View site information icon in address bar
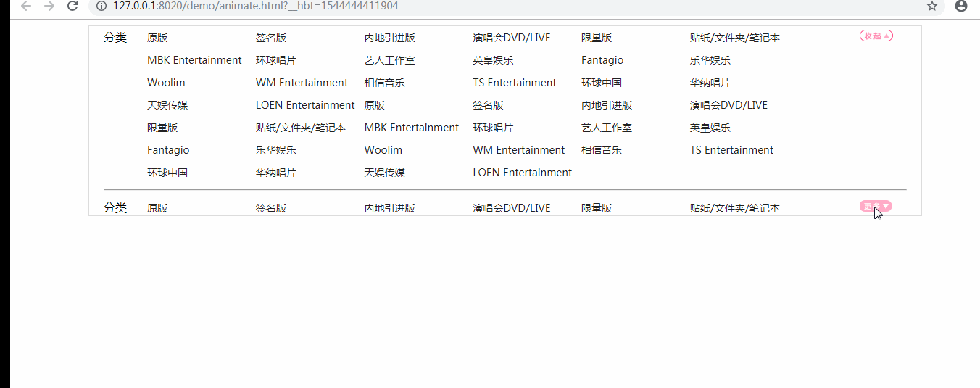Viewport: 980px width, 388px height. click(101, 6)
